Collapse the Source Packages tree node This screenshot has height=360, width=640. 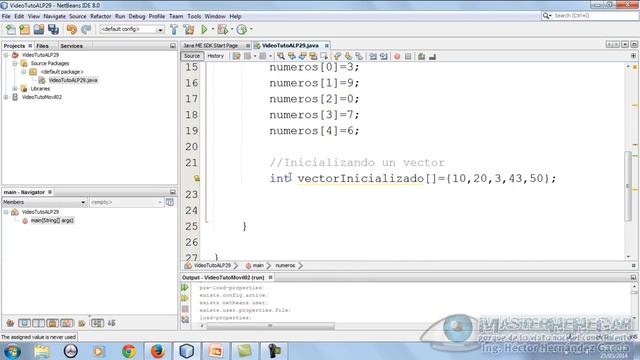pyautogui.click(x=15, y=63)
